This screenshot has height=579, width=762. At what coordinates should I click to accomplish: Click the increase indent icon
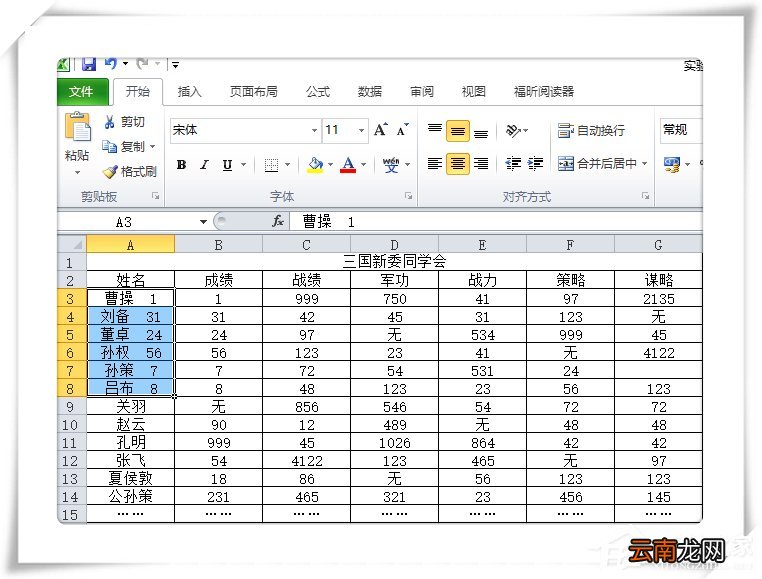tap(535, 163)
